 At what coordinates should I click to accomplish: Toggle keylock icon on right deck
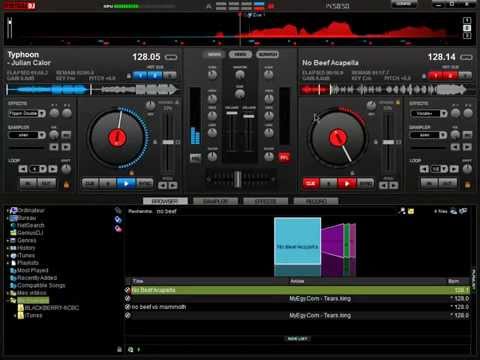(x=398, y=103)
